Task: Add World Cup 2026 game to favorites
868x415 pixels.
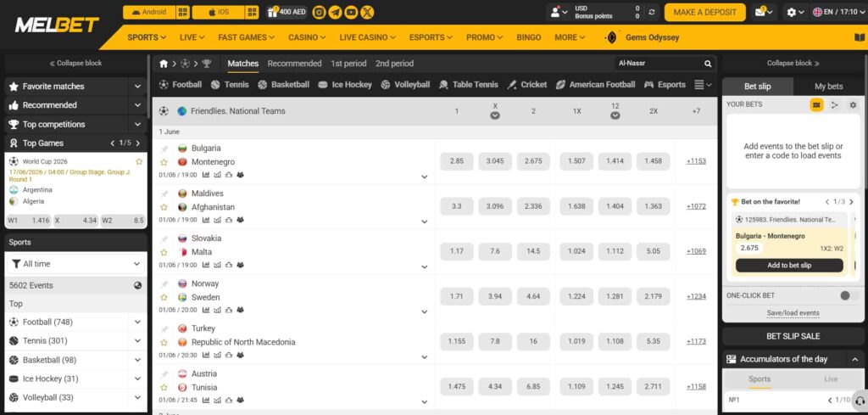Action: 139,162
